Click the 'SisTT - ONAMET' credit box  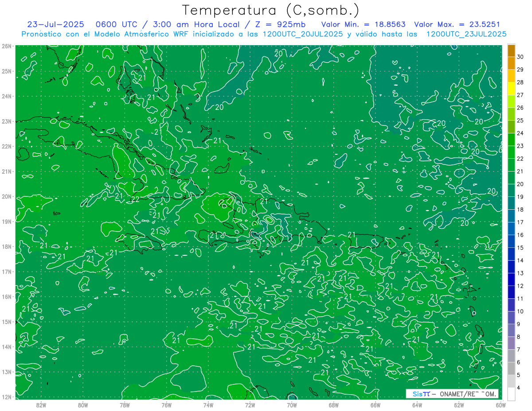click(452, 394)
